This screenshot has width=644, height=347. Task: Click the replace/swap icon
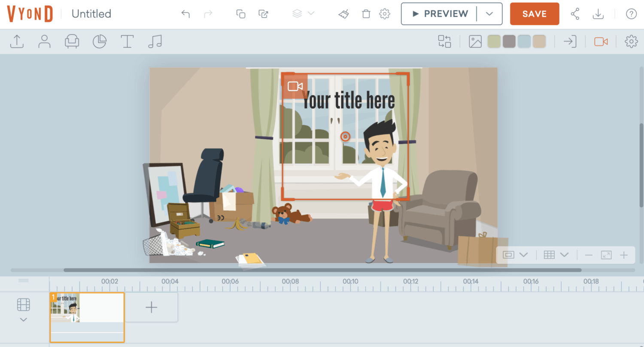(444, 41)
